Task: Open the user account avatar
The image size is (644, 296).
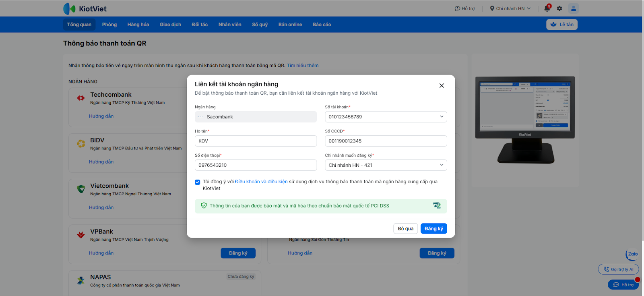Action: click(x=574, y=8)
